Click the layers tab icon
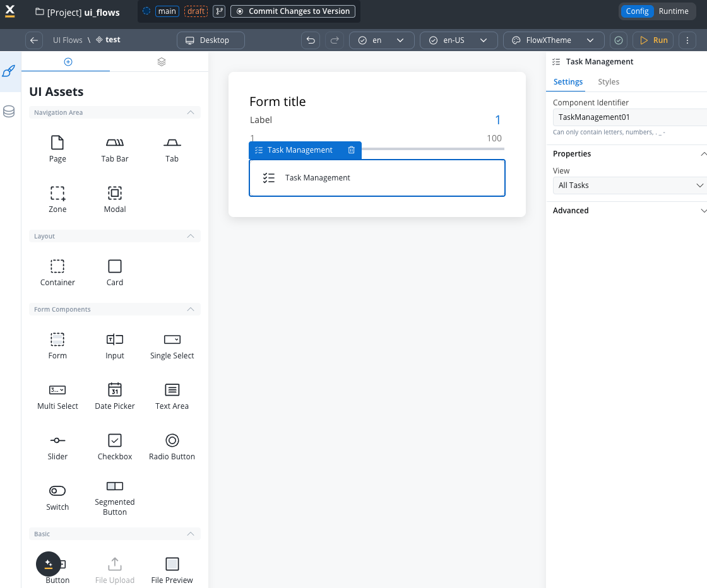Screen dimensions: 707x588 click(162, 62)
